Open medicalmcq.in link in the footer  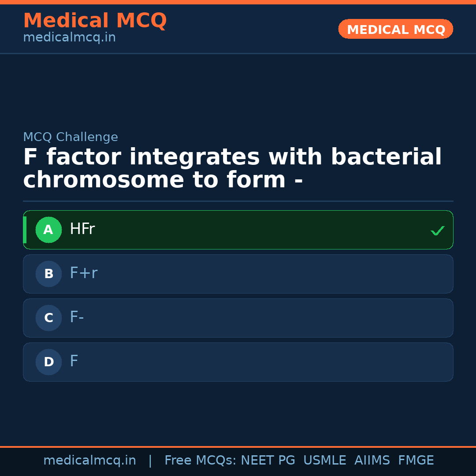[x=89, y=461]
